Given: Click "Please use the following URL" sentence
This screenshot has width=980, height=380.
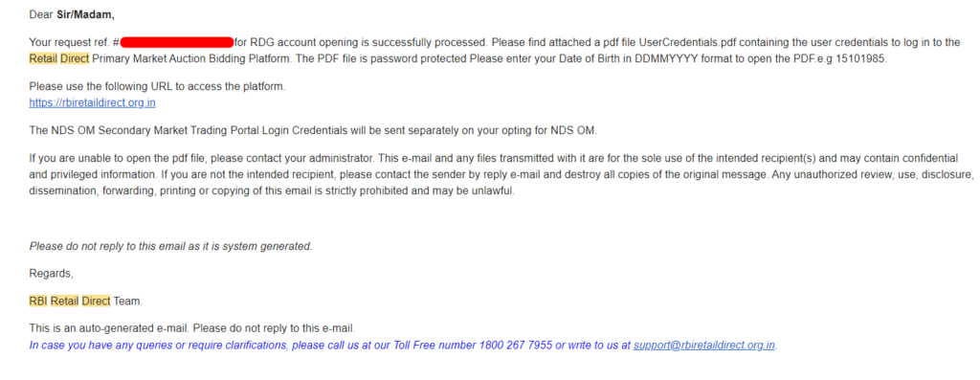Looking at the screenshot, I should pos(158,87).
